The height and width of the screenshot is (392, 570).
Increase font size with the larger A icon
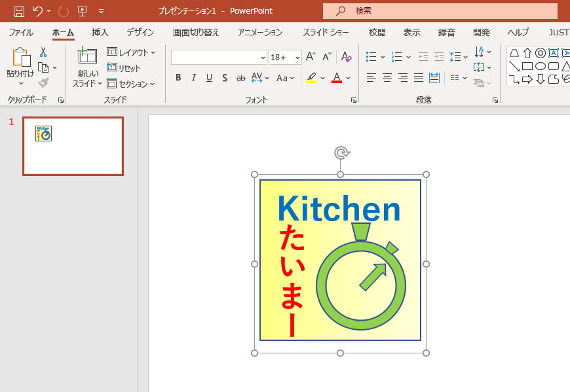click(311, 58)
